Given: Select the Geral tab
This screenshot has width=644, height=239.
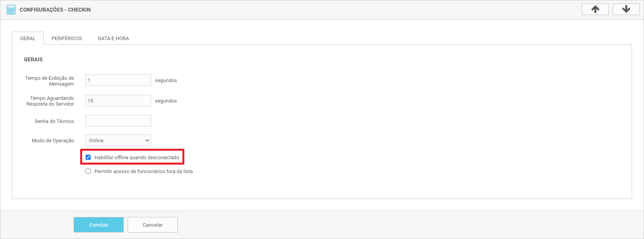Looking at the screenshot, I should click(28, 38).
